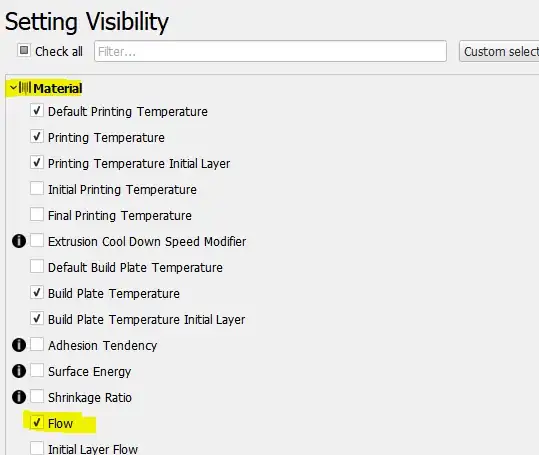Click the Material category filament icon
This screenshot has height=455, width=539.
tap(25, 88)
